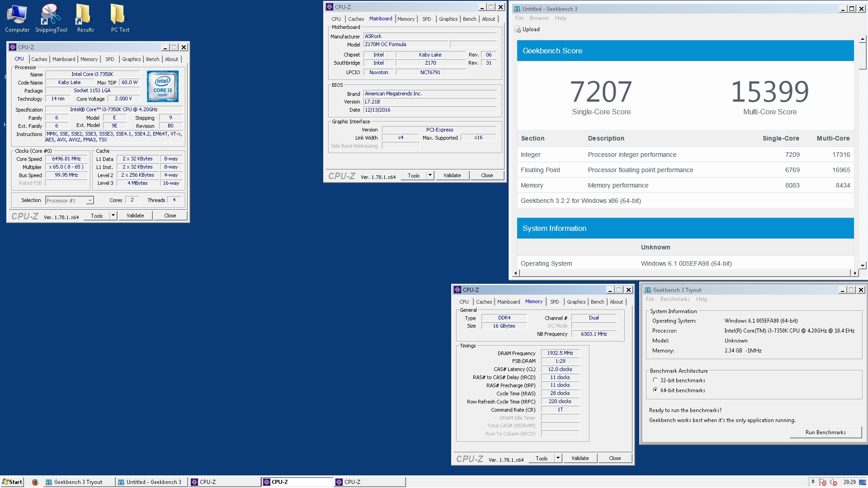Screen dimensions: 868x488
Task: Click Validate in Memory window
Action: click(x=580, y=458)
